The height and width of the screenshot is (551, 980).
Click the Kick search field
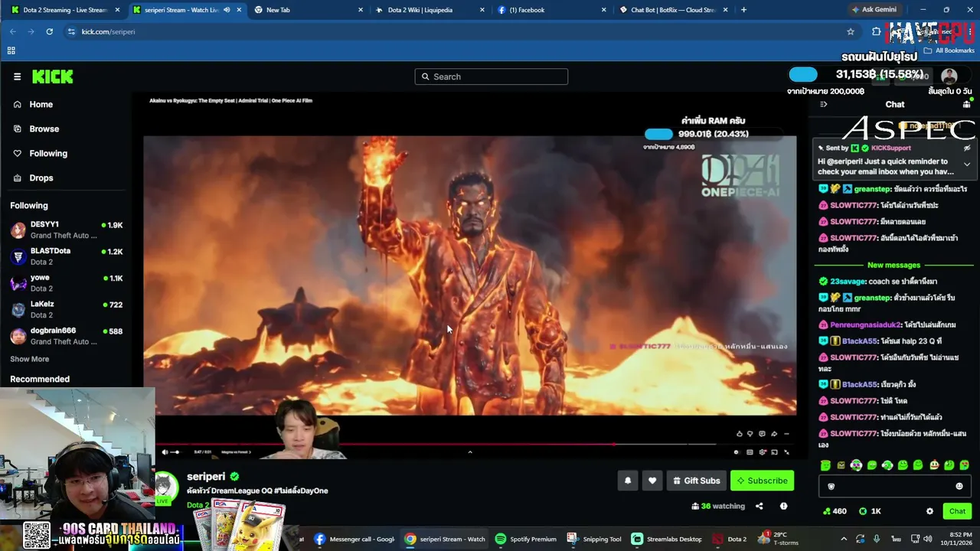pyautogui.click(x=492, y=77)
